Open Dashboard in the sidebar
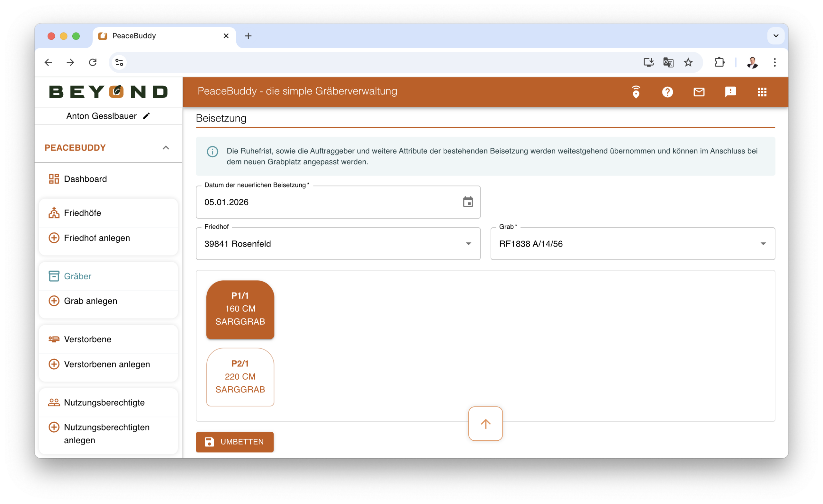 coord(85,179)
